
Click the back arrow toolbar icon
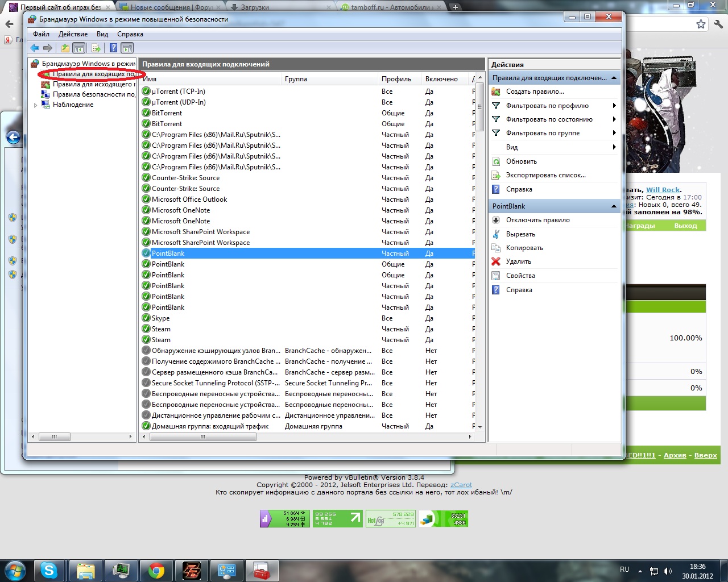(x=35, y=48)
